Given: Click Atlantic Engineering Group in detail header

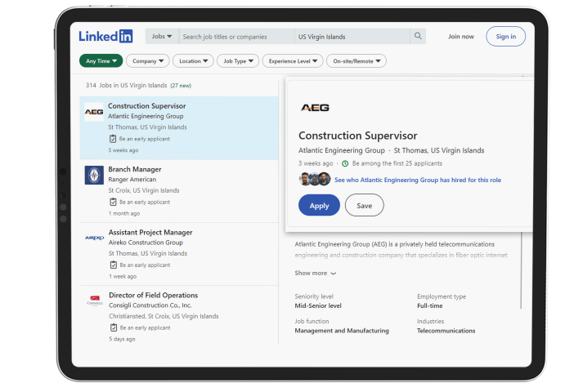Looking at the screenshot, I should pyautogui.click(x=341, y=150).
